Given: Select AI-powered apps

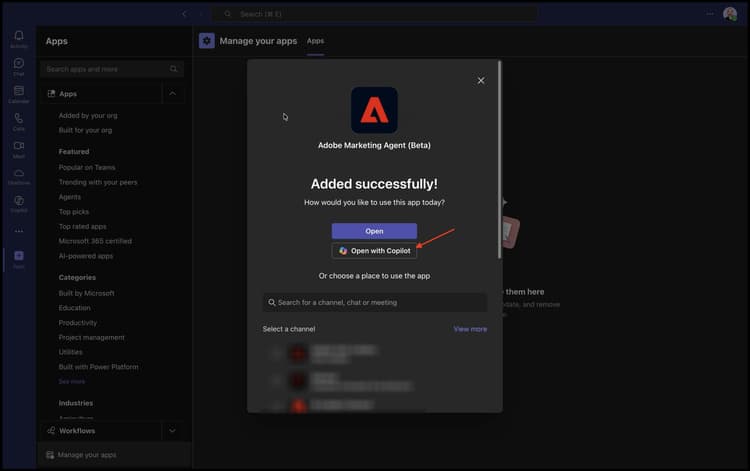Looking at the screenshot, I should click(86, 256).
